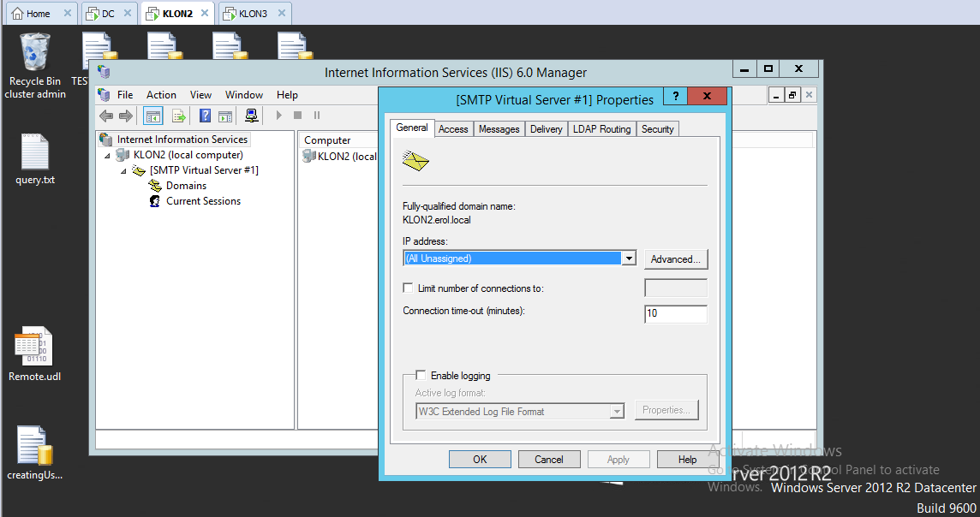Open the Recycle Bin desktop icon
Image resolution: width=980 pixels, height=517 pixels.
[35, 55]
